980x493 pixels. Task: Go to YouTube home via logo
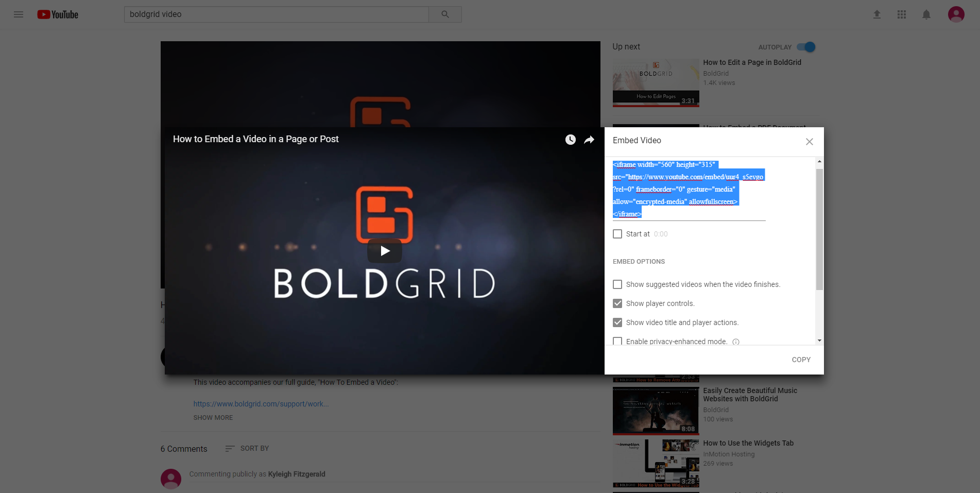tap(58, 14)
